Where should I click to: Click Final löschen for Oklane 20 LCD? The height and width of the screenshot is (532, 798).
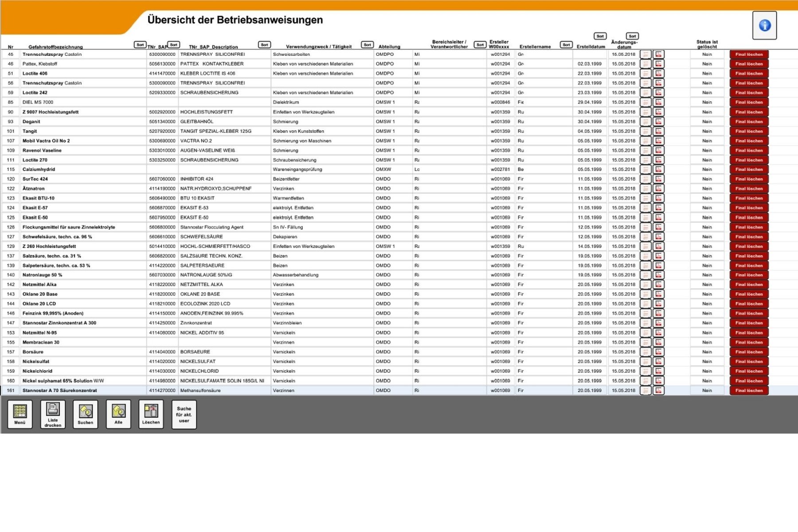(749, 304)
